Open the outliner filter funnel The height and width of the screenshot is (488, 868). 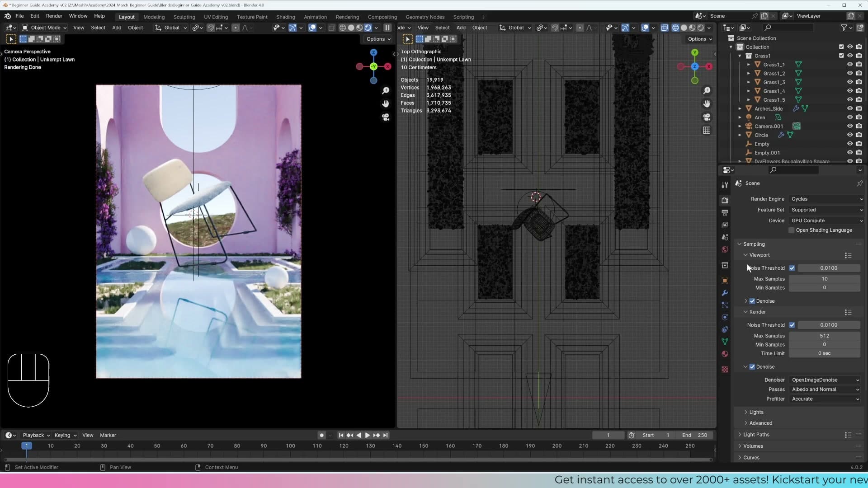844,28
